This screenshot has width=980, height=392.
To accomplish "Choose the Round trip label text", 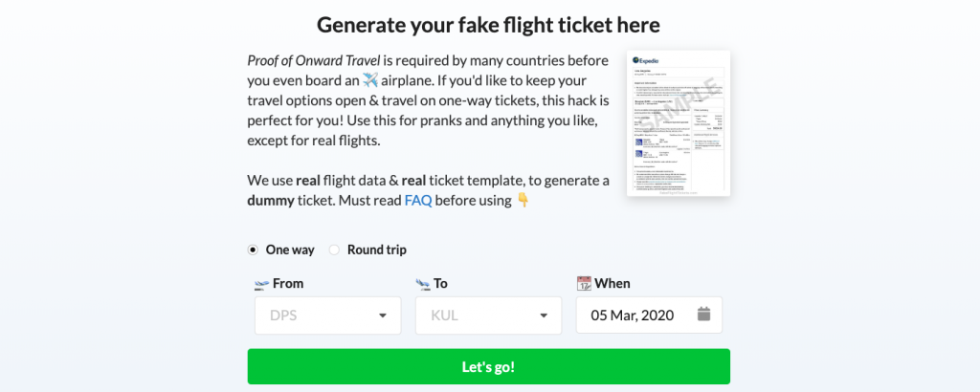I will 377,250.
